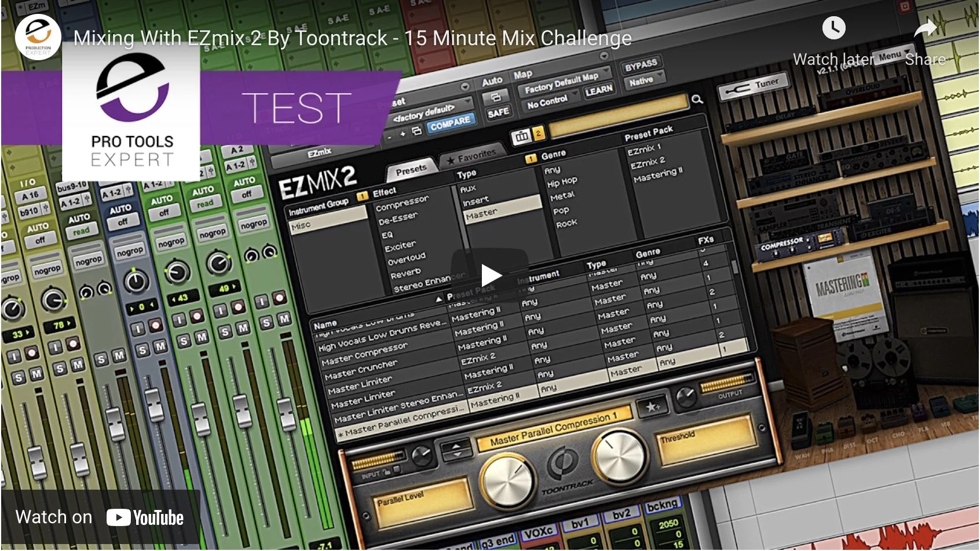Toggle the BYPASS button

click(x=641, y=65)
